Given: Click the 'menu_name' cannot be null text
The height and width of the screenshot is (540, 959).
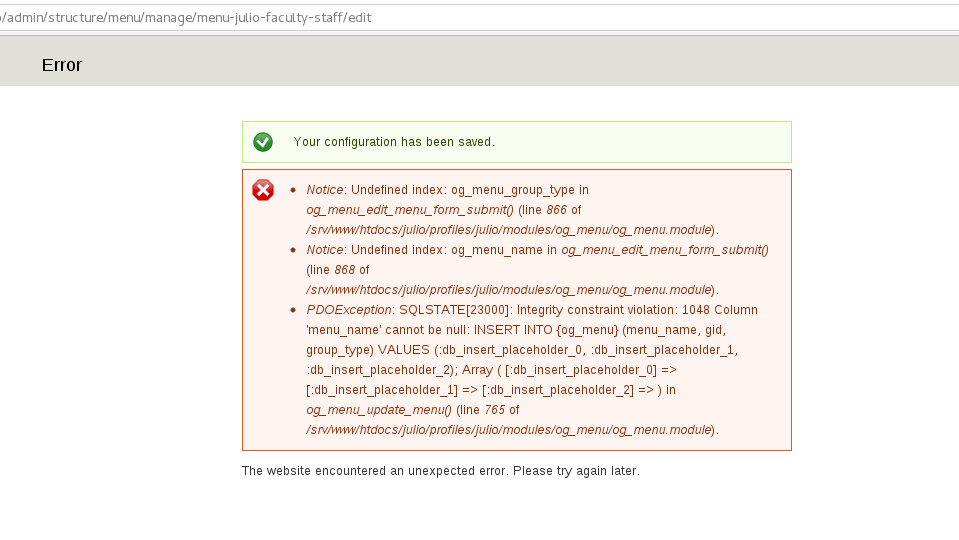Looking at the screenshot, I should 388,330.
